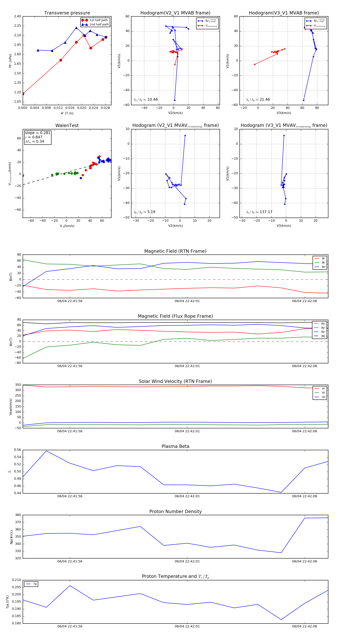Click the Proton Temperature peak near 0.206
The image size is (351, 644).
tap(70, 586)
